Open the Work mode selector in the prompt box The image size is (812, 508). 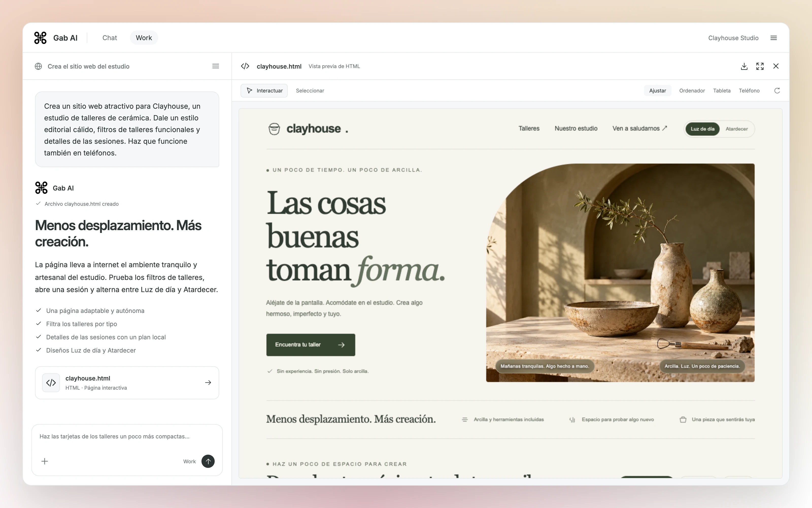[189, 461]
